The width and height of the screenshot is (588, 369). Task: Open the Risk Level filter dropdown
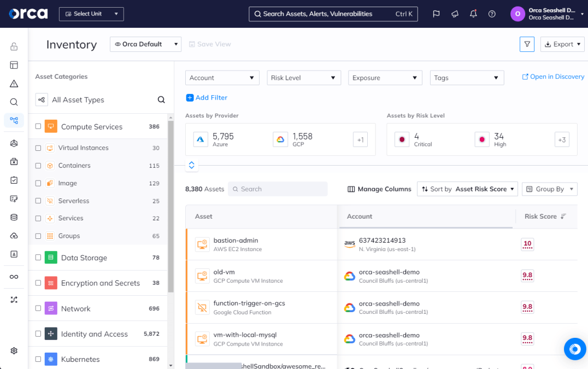coord(303,78)
